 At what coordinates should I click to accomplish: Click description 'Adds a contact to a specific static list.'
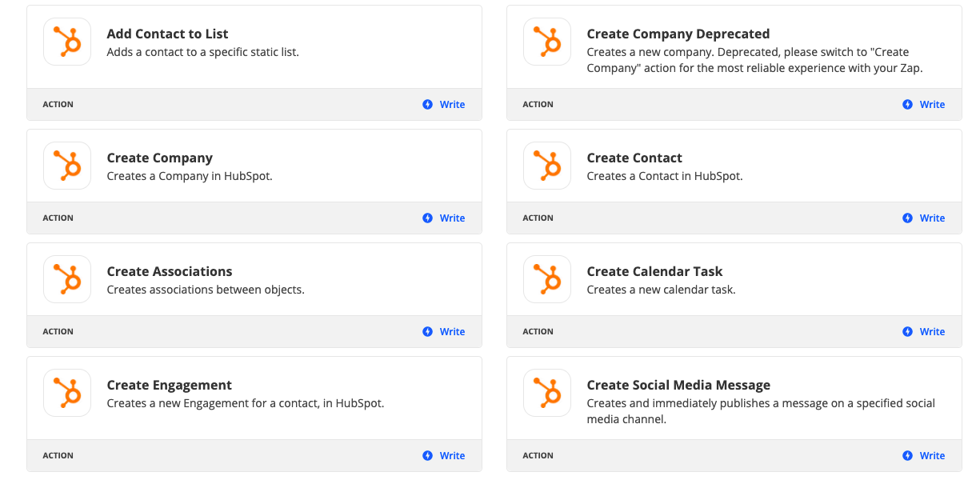[x=203, y=53]
